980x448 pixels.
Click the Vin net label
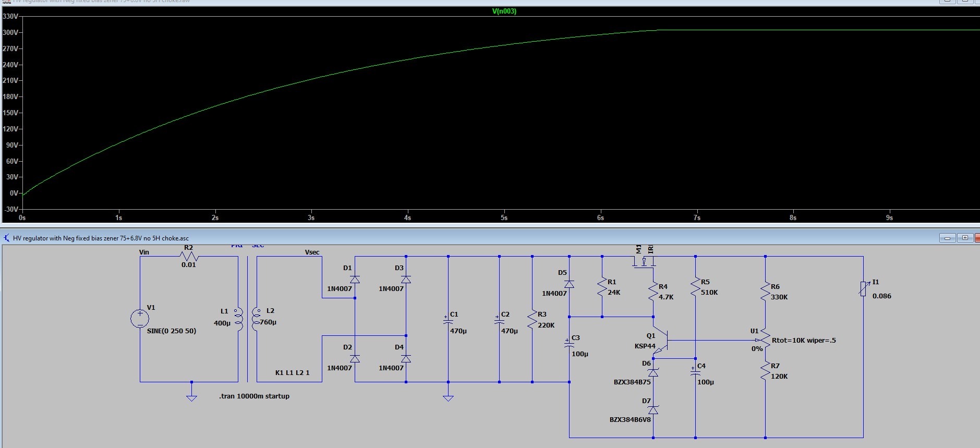[x=144, y=252]
